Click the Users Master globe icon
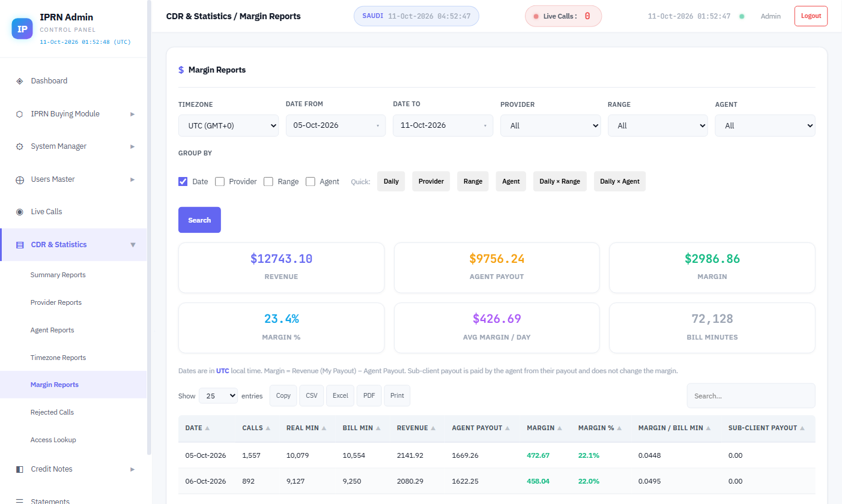 [x=20, y=179]
